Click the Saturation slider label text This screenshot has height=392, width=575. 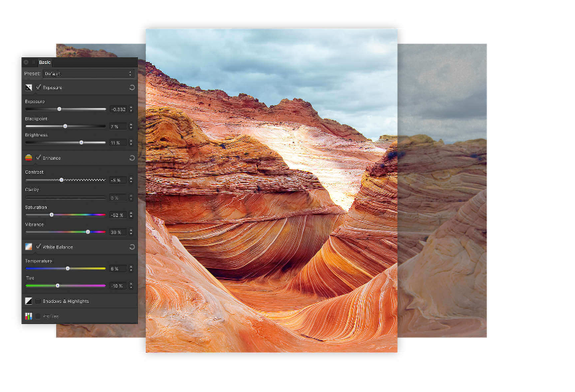[36, 208]
